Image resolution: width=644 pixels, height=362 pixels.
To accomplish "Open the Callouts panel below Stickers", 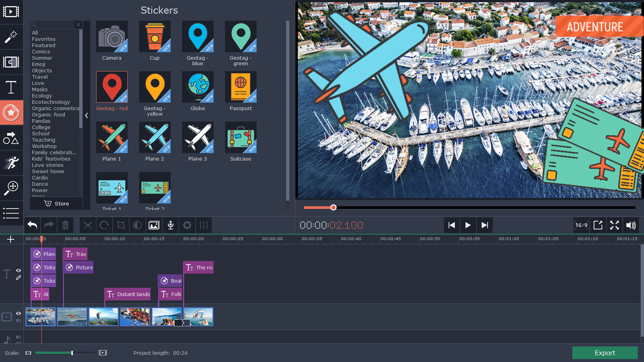I will point(12,138).
